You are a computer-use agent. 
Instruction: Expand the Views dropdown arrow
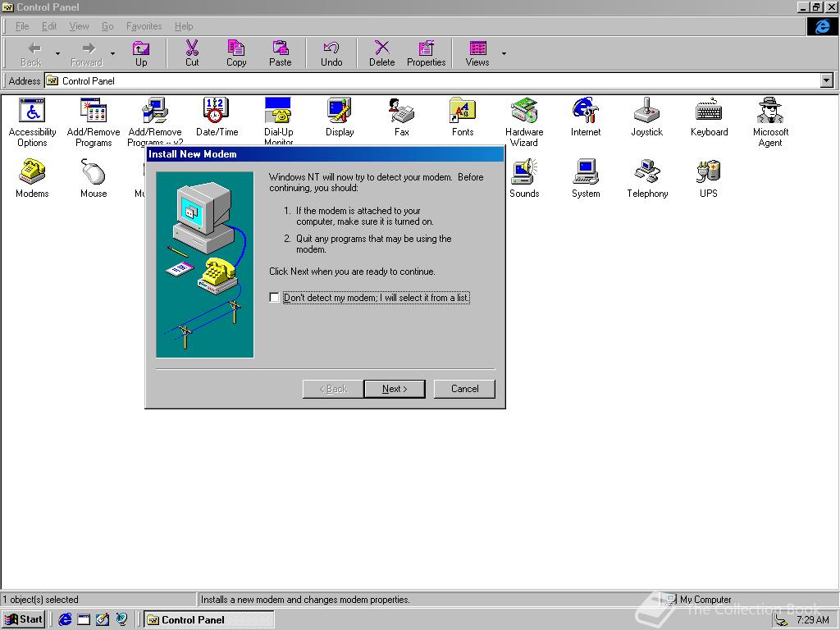click(504, 53)
